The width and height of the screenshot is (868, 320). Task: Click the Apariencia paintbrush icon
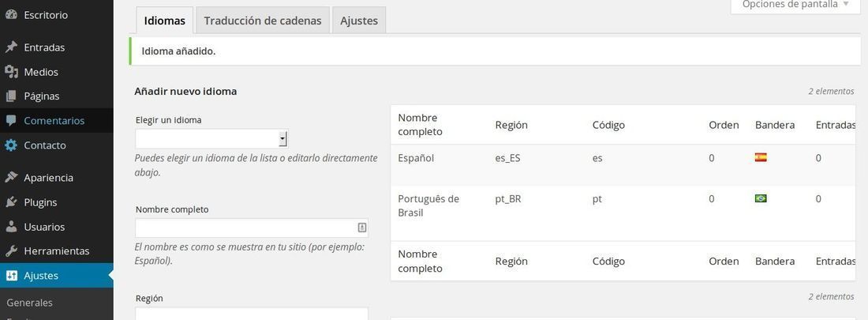(11, 178)
